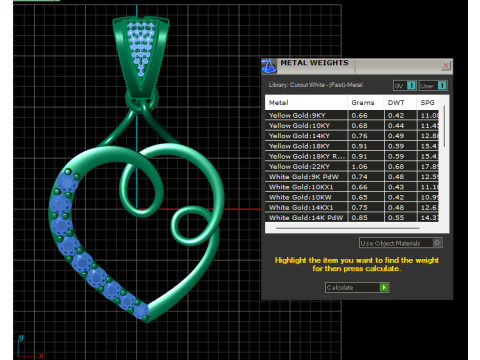Click the green Calculate button
The image size is (480, 360).
[x=357, y=287]
